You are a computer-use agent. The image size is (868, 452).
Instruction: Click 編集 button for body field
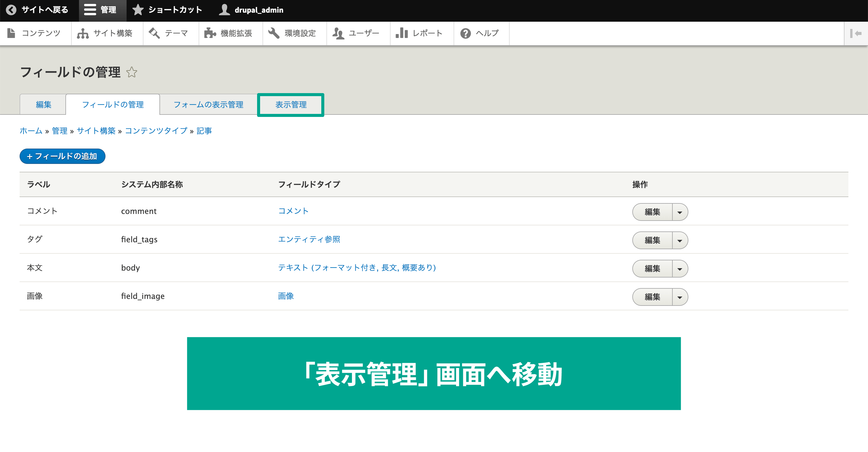coord(652,268)
